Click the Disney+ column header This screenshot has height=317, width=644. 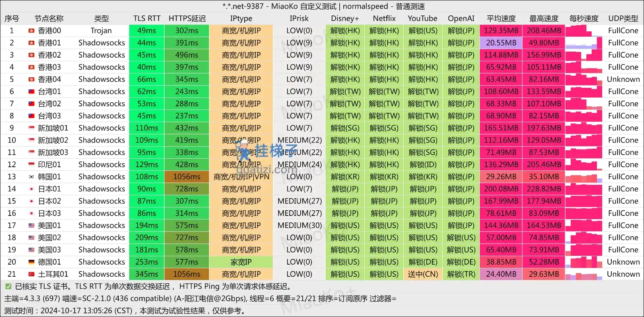point(345,19)
